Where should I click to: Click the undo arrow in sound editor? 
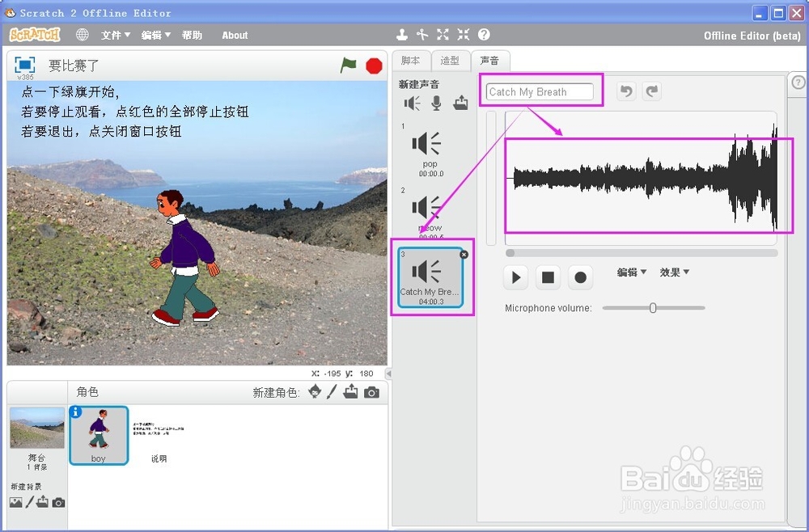coord(625,91)
